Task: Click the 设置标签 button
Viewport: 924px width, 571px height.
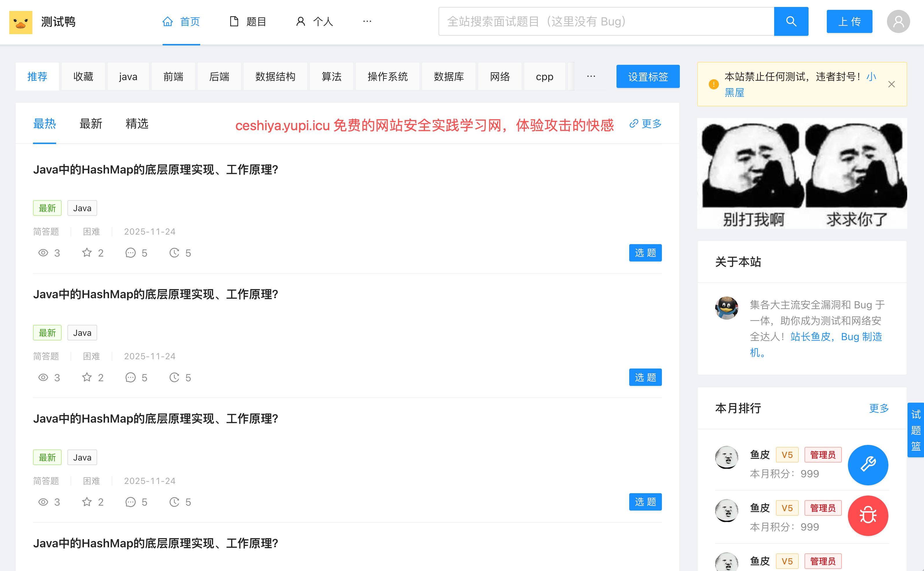Action: point(648,77)
